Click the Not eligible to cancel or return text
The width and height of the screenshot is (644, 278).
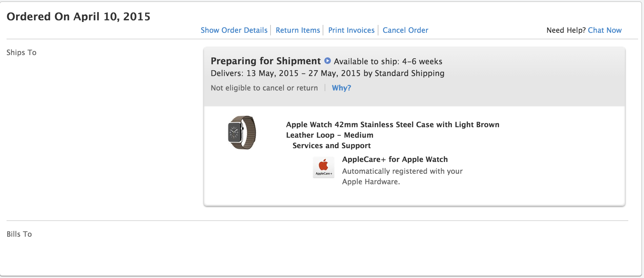point(264,88)
